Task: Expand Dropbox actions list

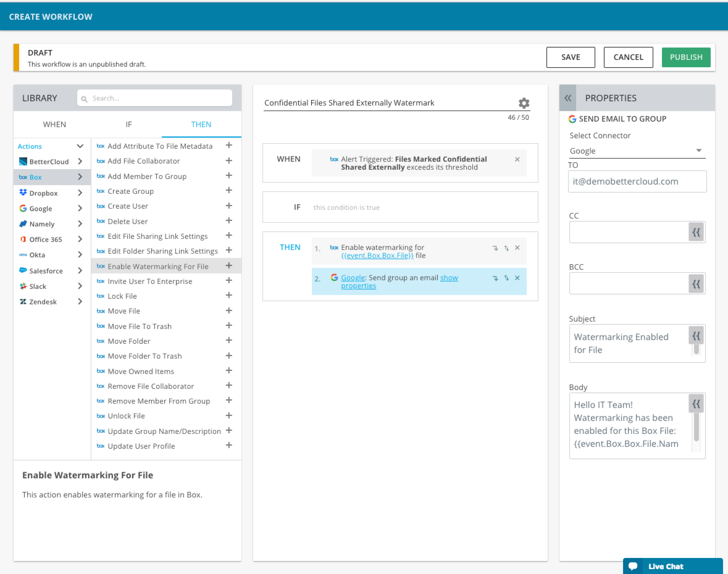Action: [x=80, y=193]
